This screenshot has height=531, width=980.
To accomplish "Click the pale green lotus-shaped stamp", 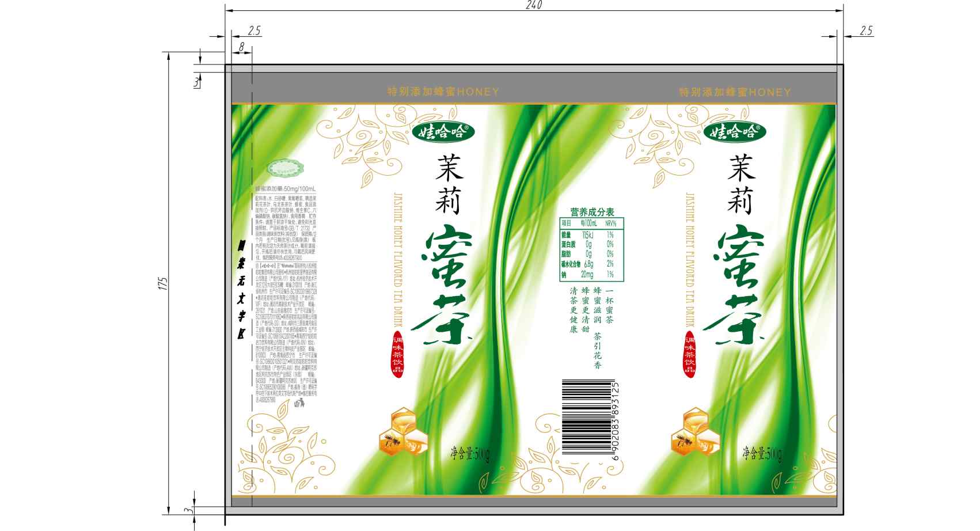I will click(x=285, y=169).
